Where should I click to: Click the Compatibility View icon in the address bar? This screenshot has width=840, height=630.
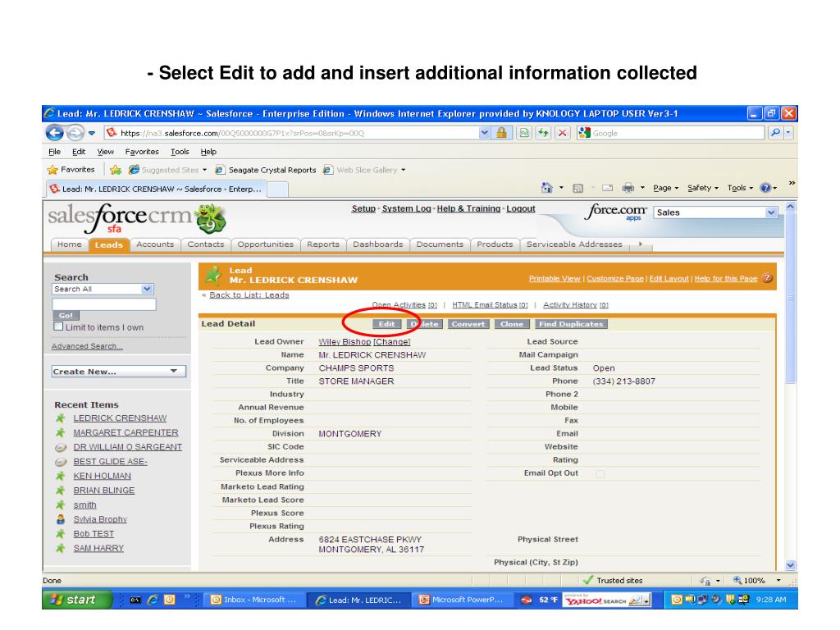pyautogui.click(x=523, y=133)
